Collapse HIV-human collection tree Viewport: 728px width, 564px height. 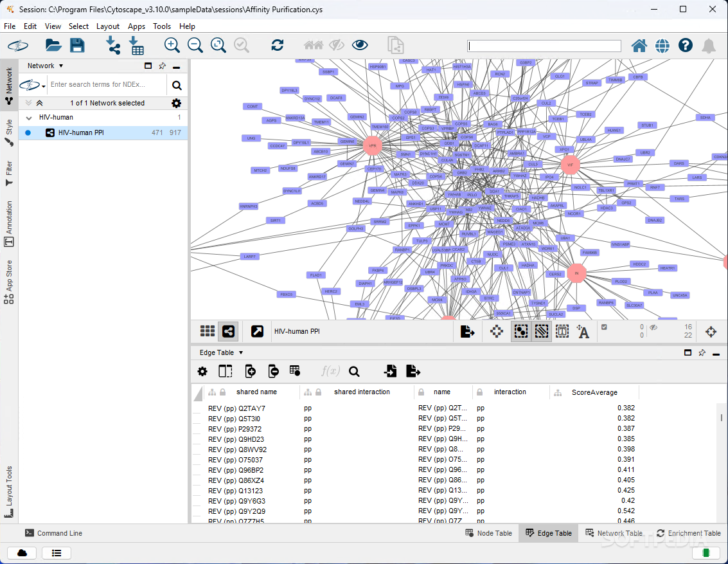(x=29, y=118)
